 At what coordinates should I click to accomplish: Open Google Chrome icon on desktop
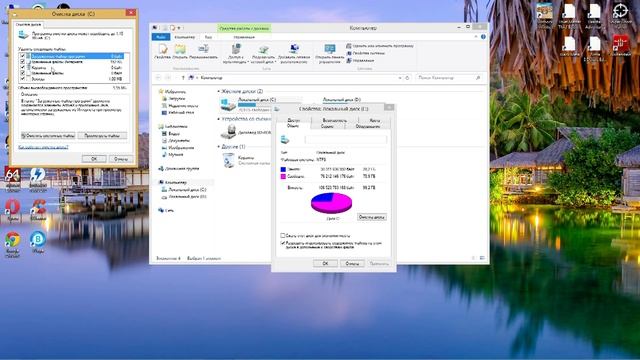pyautogui.click(x=12, y=240)
